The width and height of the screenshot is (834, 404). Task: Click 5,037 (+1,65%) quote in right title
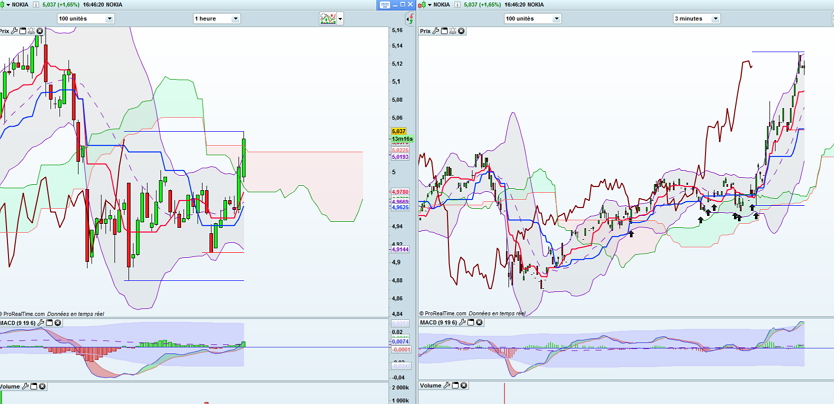[482, 5]
